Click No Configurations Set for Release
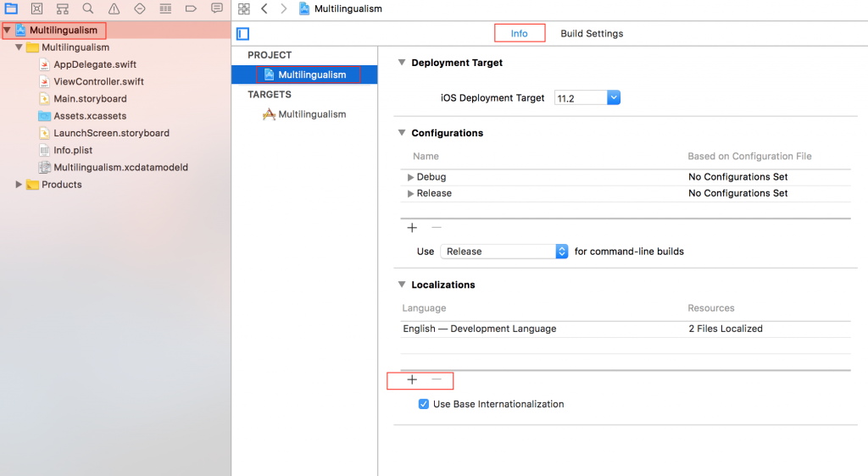 coord(738,193)
